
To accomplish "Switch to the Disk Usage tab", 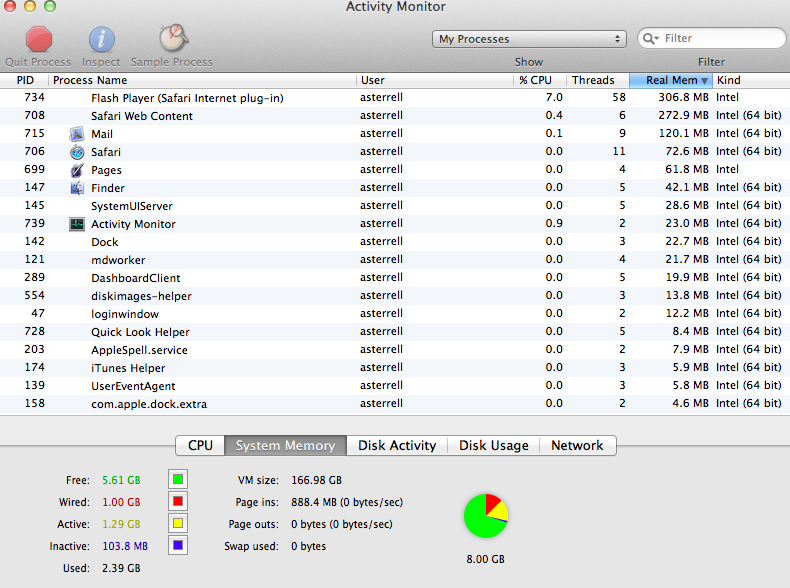I will click(x=494, y=445).
